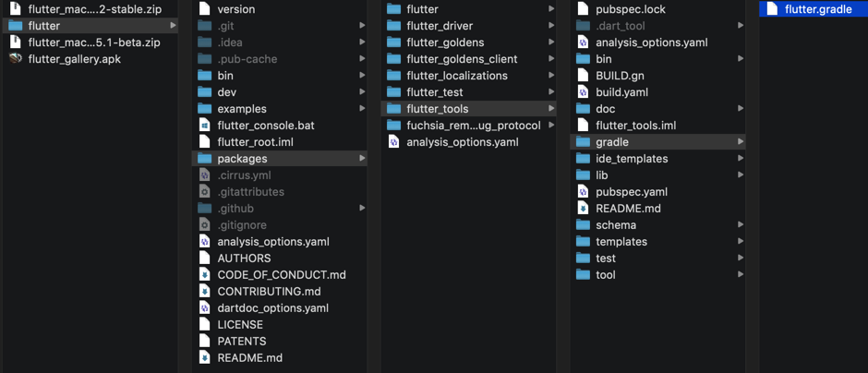Click the CONTRIBUTING.md file icon
The image size is (868, 373).
pos(205,292)
